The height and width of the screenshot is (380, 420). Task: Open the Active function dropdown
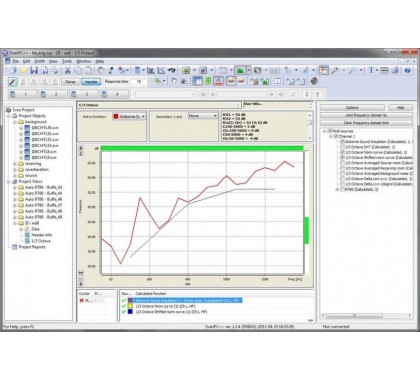[129, 116]
